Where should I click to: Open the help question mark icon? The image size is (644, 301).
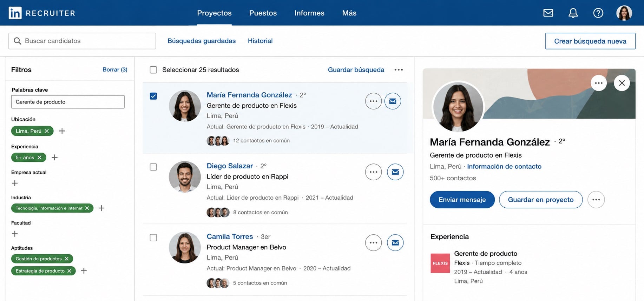[598, 13]
